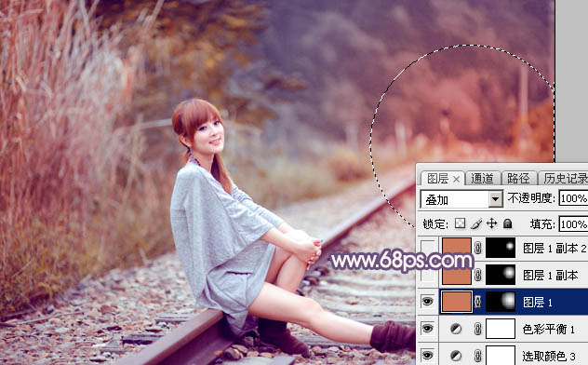The image size is (588, 365).
Task: Show the hidden 图层 1 副本 2 layer
Action: 427,248
